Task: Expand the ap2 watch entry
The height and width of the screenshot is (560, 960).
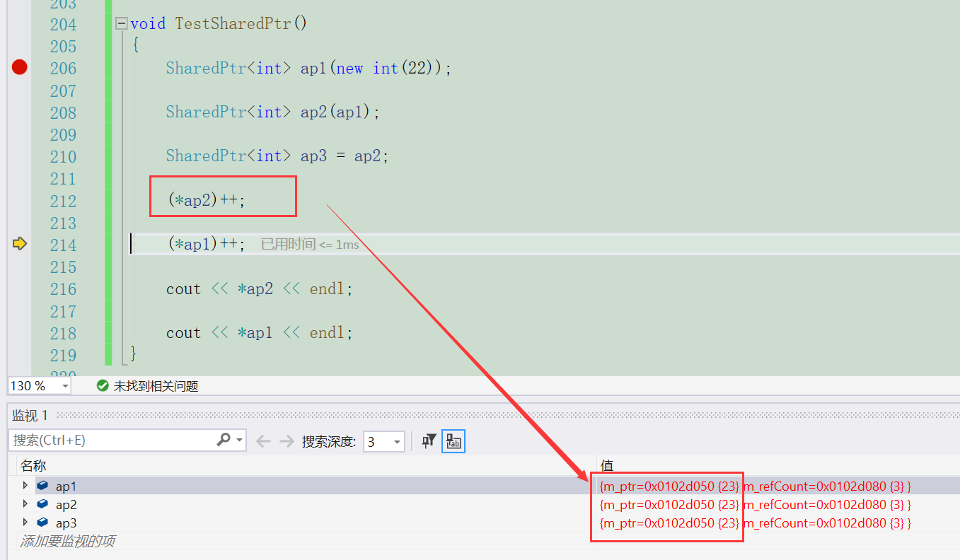Action: pos(25,504)
